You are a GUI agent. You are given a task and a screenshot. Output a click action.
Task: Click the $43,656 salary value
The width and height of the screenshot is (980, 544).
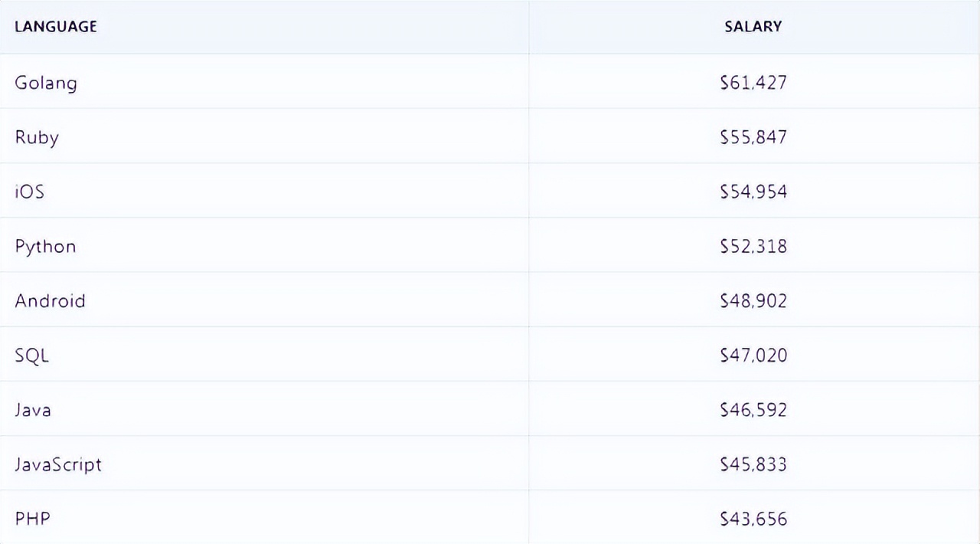click(x=753, y=519)
